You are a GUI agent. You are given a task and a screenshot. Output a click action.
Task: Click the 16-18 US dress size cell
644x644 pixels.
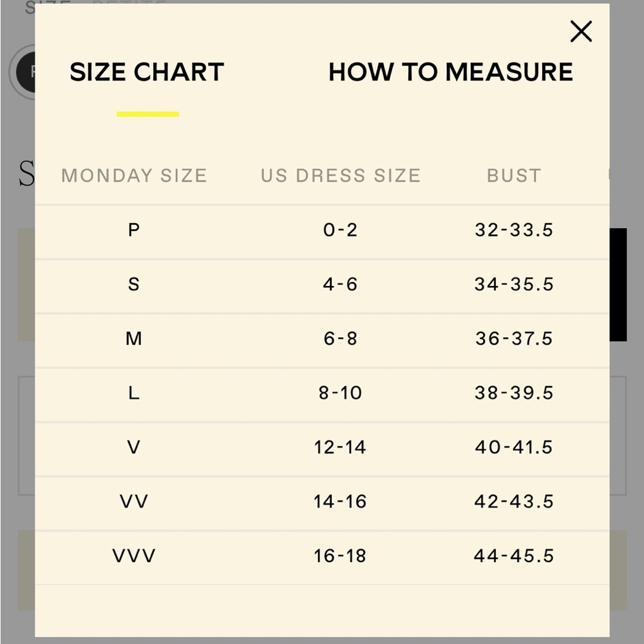(x=340, y=556)
